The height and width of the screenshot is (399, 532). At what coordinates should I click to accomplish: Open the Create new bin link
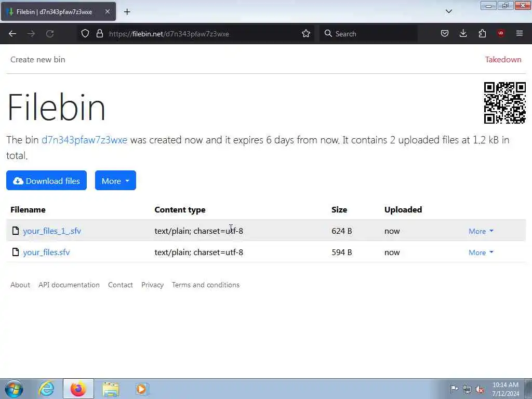(x=37, y=59)
